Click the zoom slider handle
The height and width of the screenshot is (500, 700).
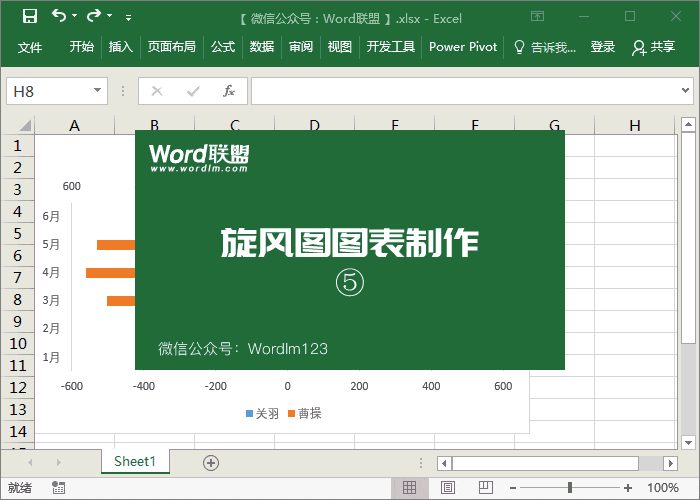(x=570, y=488)
